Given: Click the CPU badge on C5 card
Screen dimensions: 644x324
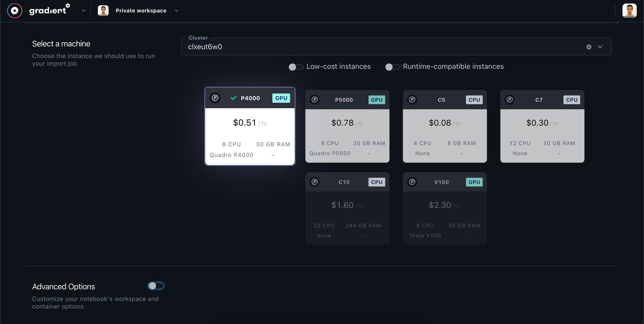Looking at the screenshot, I should [x=474, y=100].
